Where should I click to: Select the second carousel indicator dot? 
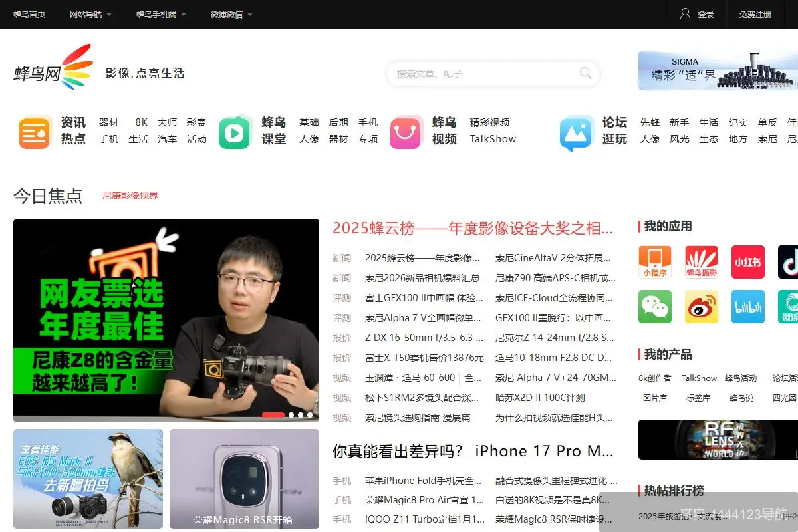pyautogui.click(x=293, y=414)
